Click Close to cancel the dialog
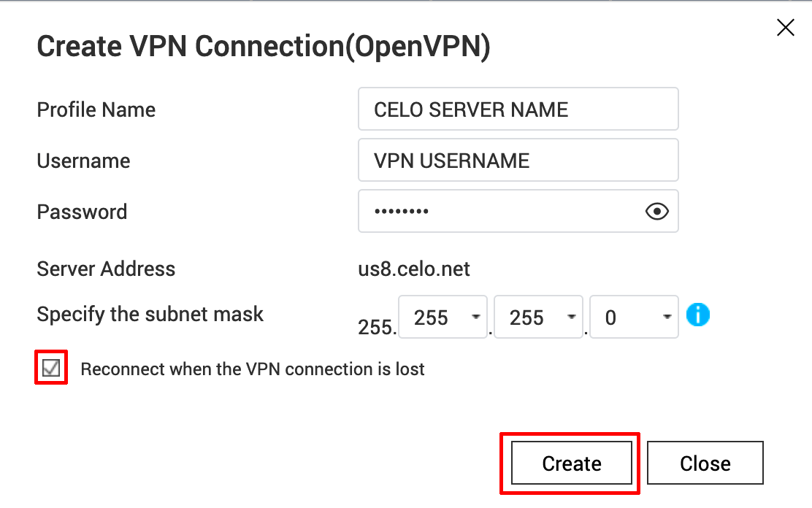Screen dimensions: 812x508 pos(704,463)
